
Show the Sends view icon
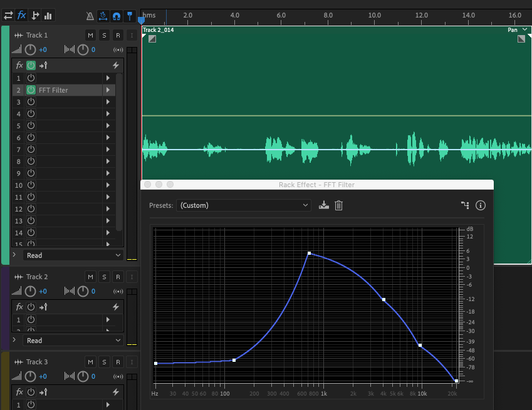click(35, 16)
